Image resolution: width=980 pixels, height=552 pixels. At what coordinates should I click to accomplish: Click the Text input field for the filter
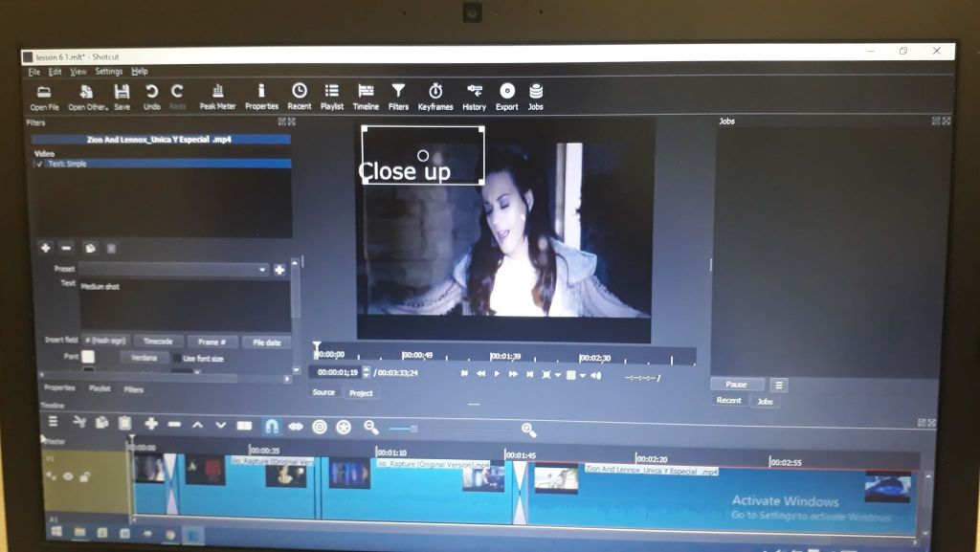click(x=184, y=304)
